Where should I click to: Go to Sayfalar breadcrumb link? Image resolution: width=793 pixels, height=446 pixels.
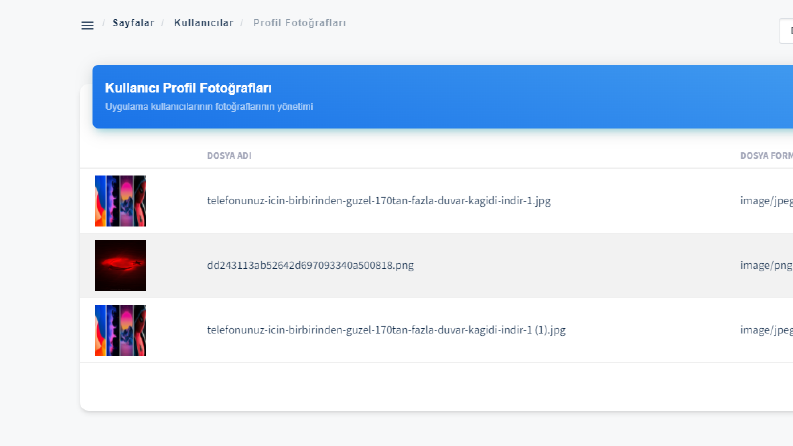(133, 23)
